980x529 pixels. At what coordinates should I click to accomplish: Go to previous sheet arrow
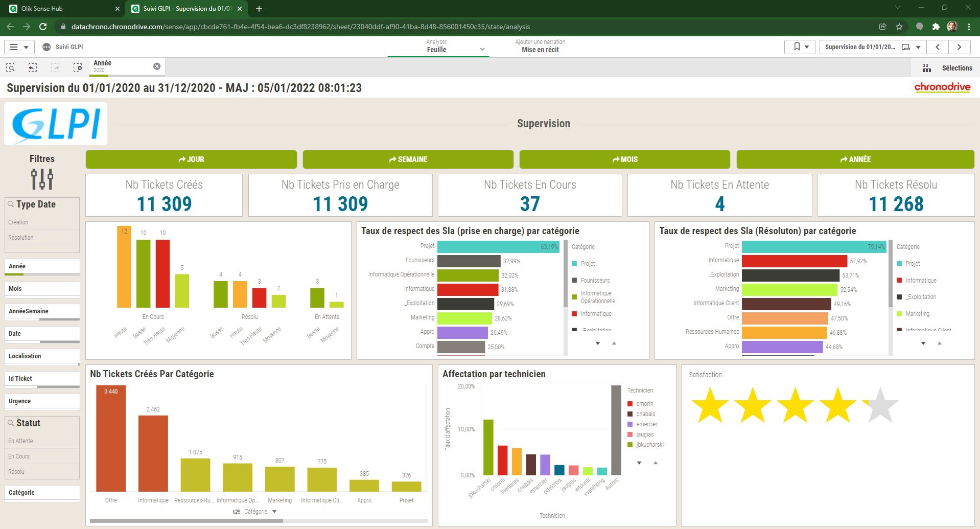pyautogui.click(x=938, y=47)
